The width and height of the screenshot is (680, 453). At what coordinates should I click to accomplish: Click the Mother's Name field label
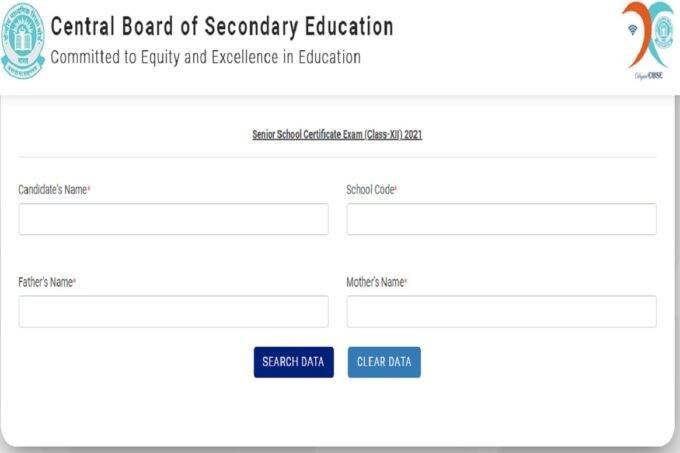pyautogui.click(x=374, y=282)
